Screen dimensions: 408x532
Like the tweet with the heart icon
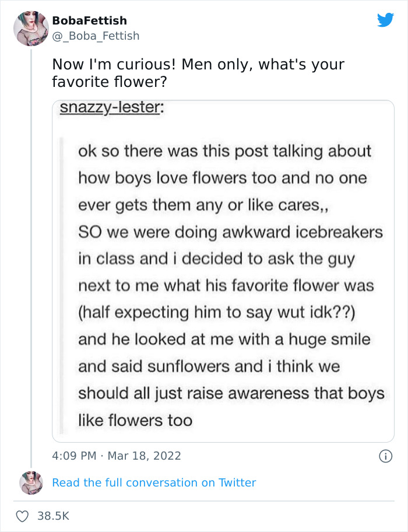tap(23, 516)
